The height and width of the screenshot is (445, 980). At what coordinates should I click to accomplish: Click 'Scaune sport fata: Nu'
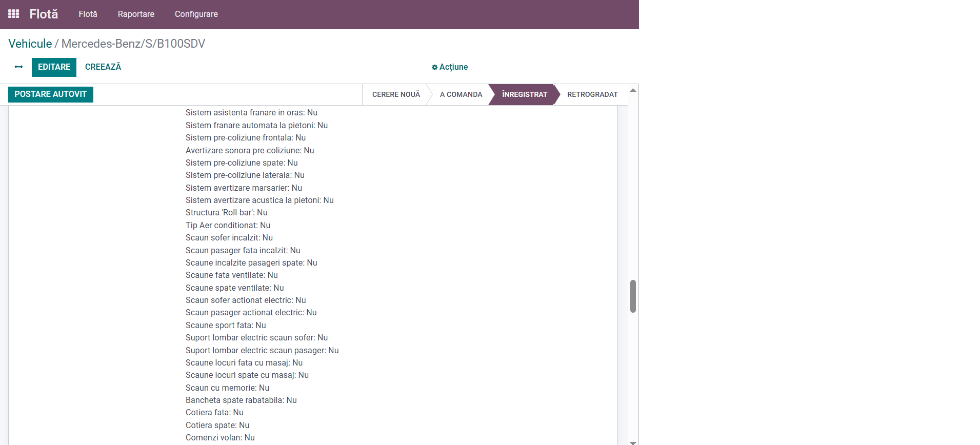(226, 326)
